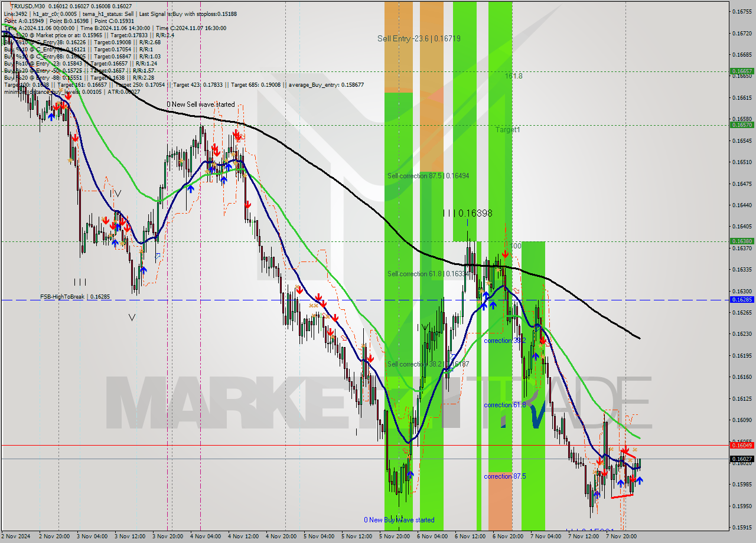Select the 'Sell Entry -23.6 | 0.16719' label
The width and height of the screenshot is (756, 543).
[x=419, y=38]
